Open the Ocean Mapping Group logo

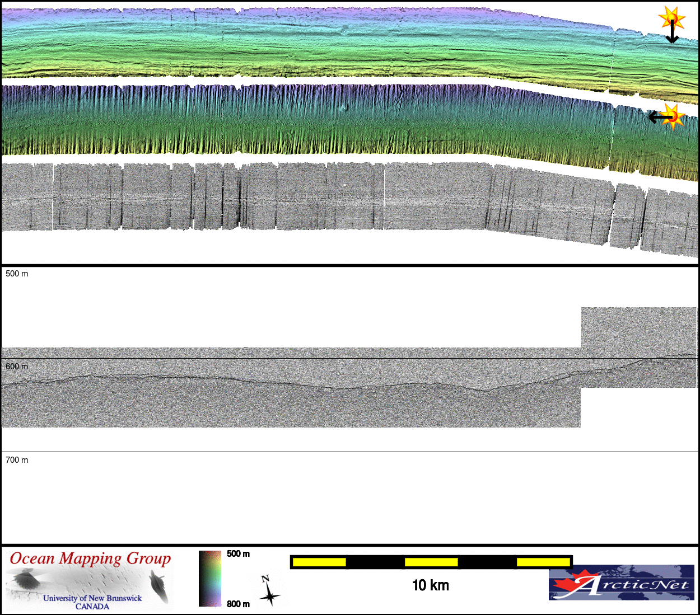[90, 580]
